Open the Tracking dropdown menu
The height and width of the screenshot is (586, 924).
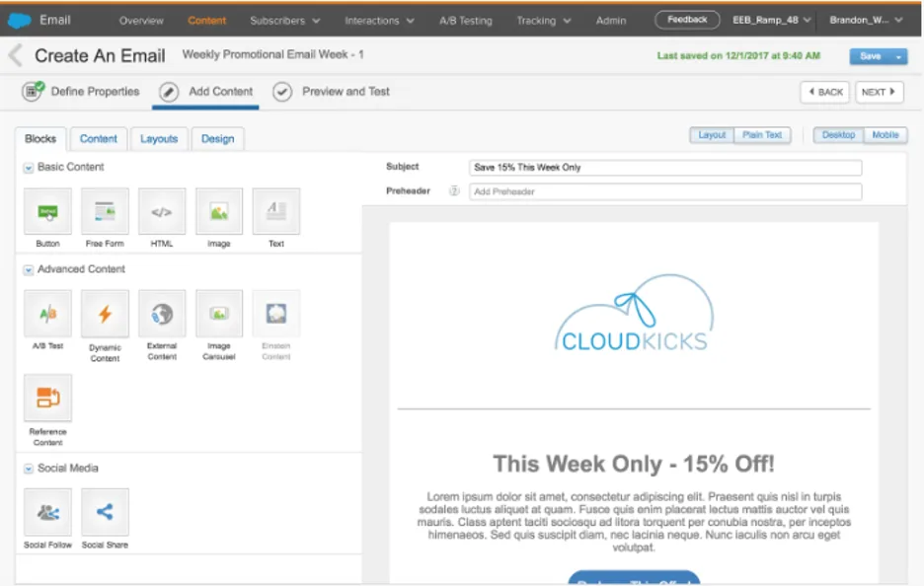(x=543, y=21)
